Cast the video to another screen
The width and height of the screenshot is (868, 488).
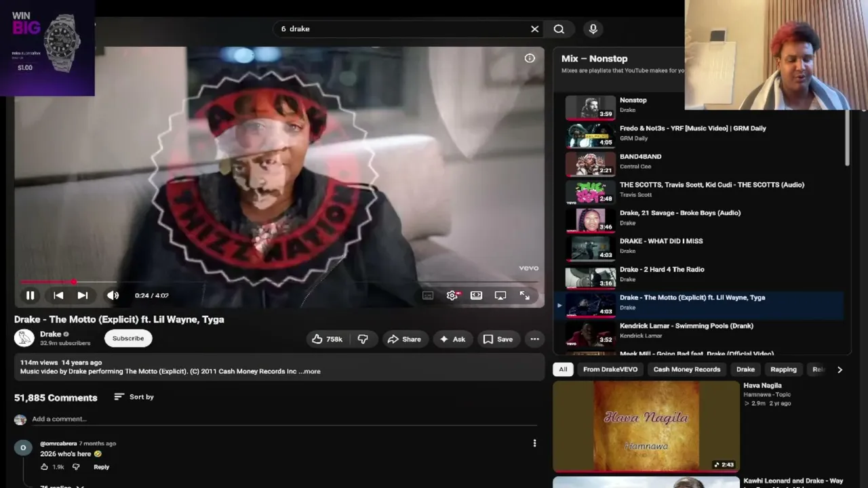click(500, 296)
